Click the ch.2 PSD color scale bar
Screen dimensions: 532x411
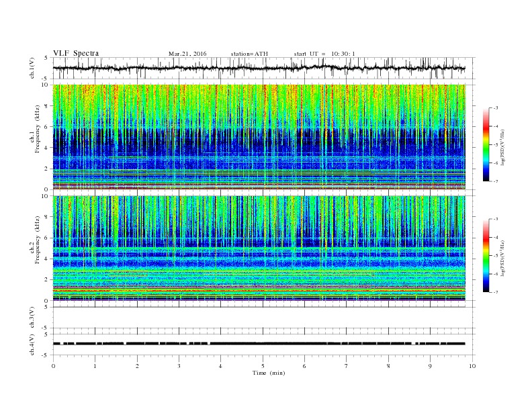tap(486, 256)
